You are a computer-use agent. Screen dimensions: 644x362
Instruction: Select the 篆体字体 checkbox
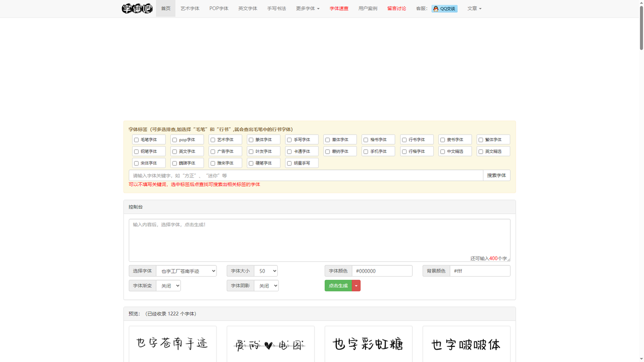click(251, 140)
